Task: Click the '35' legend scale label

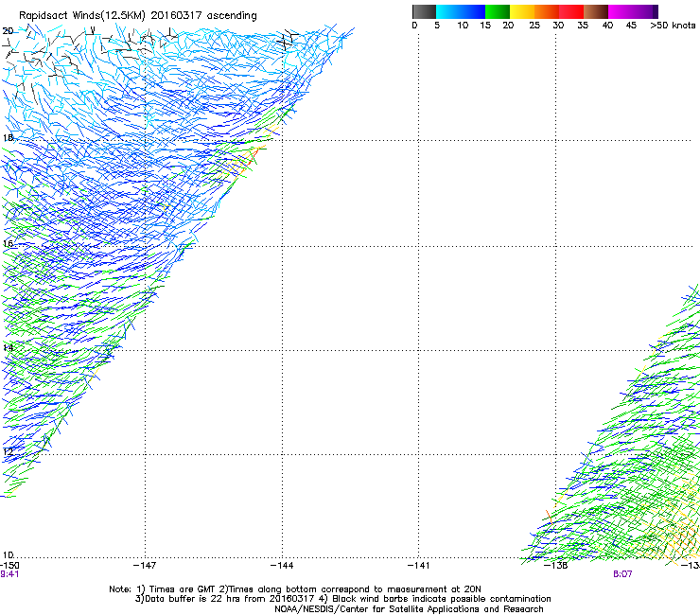Action: coord(583,26)
